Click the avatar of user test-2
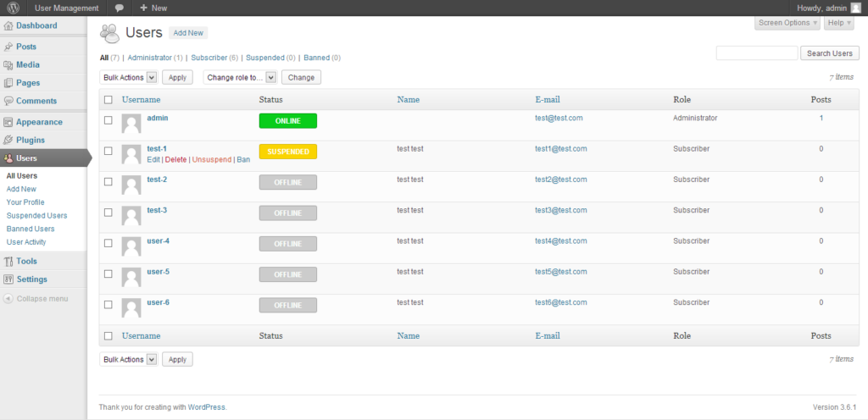The image size is (868, 420). (131, 185)
